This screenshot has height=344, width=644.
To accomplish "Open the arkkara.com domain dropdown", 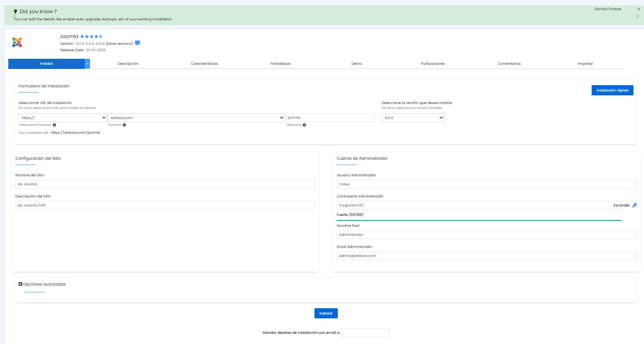I will tap(196, 118).
